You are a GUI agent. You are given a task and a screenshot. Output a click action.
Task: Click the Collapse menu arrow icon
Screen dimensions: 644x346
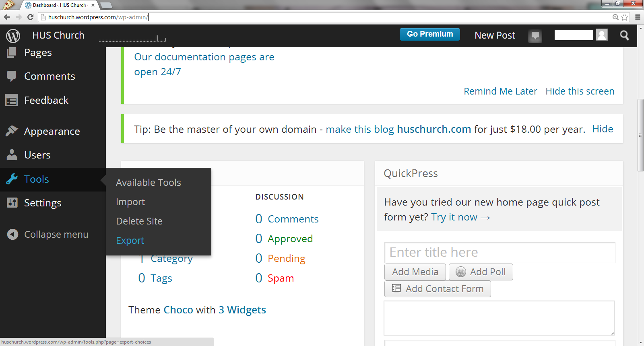(13, 234)
